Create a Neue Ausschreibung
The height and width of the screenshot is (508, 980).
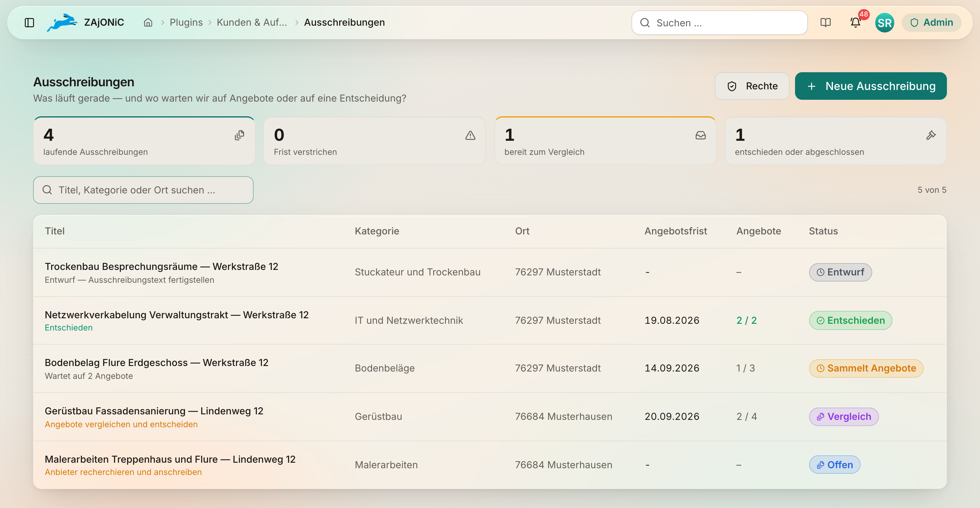coord(870,86)
